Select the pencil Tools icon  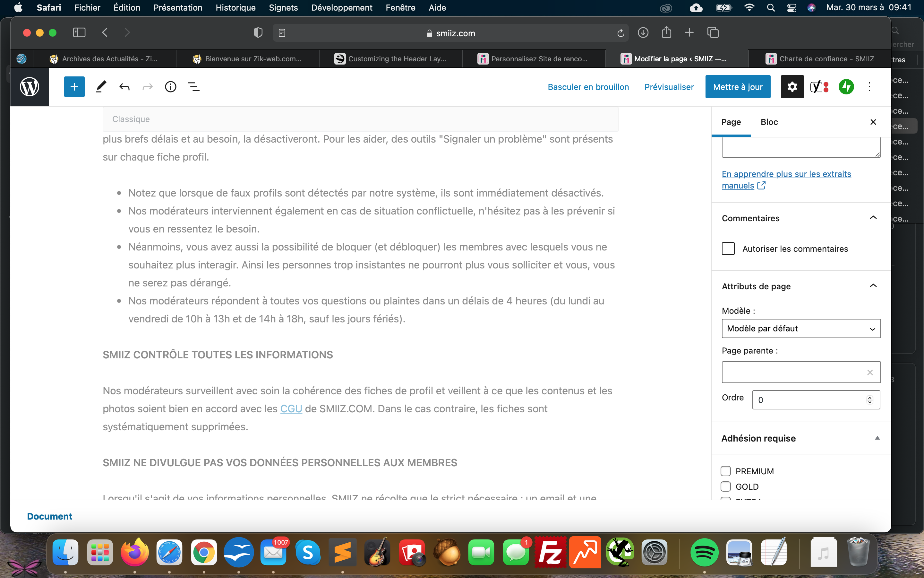101,87
